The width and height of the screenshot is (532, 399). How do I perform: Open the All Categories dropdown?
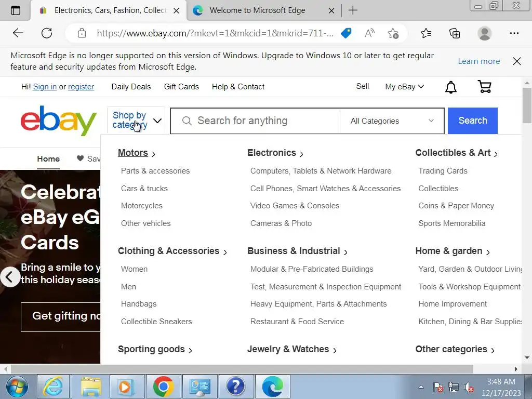point(392,121)
